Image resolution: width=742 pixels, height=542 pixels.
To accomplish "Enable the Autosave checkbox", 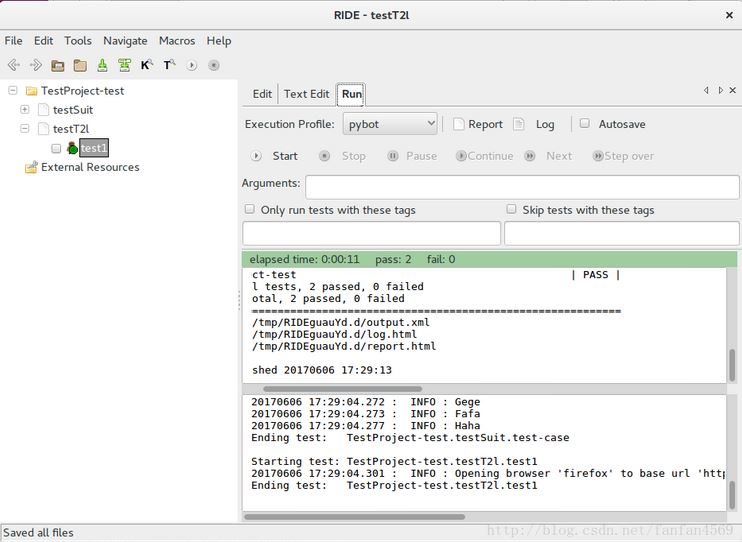I will tap(585, 124).
